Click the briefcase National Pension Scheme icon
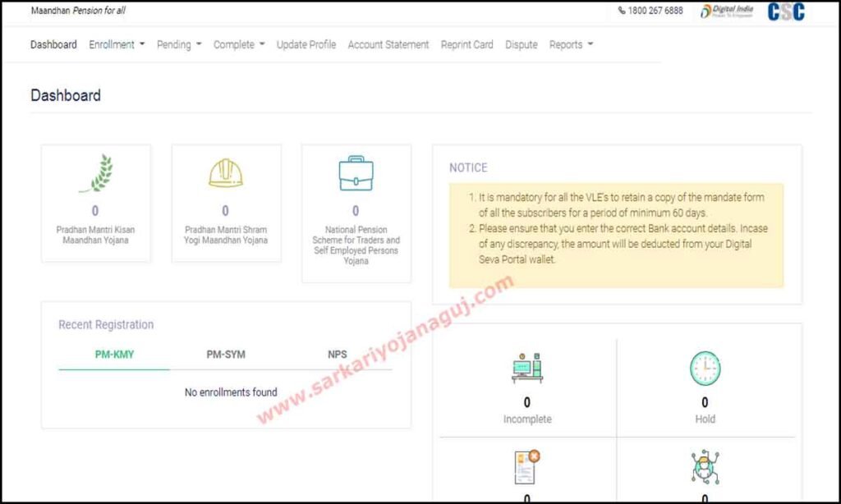 (356, 173)
